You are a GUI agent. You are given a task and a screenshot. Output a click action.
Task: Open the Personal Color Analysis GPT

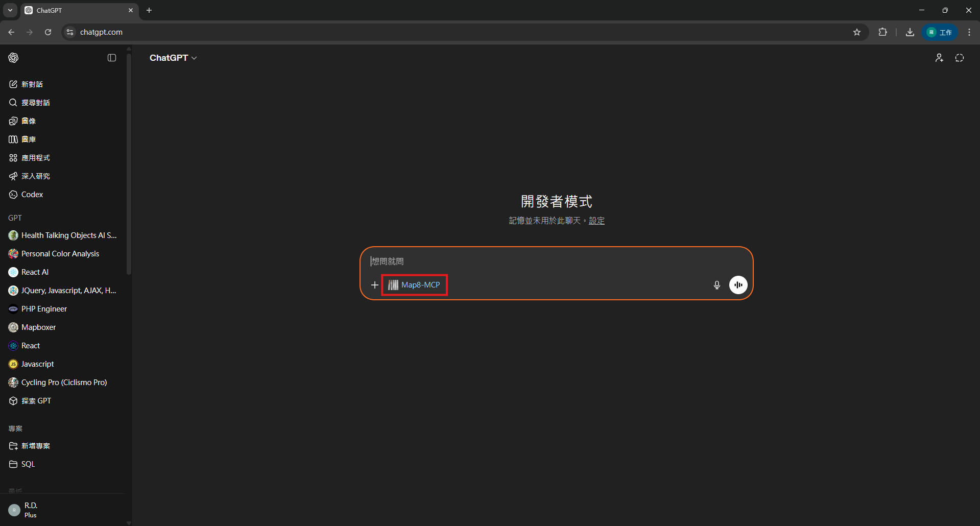pyautogui.click(x=63, y=254)
